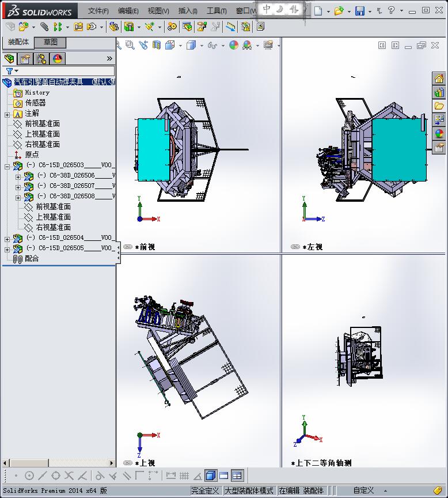The image size is (448, 498).
Task: Select the 原点 origin item
Action: tap(32, 154)
